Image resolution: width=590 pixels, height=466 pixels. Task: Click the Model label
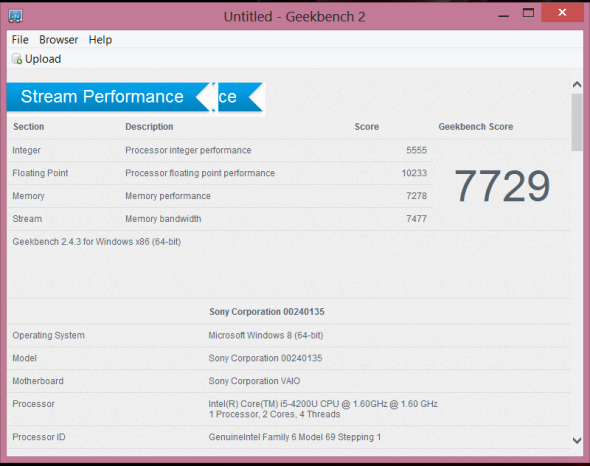[24, 358]
